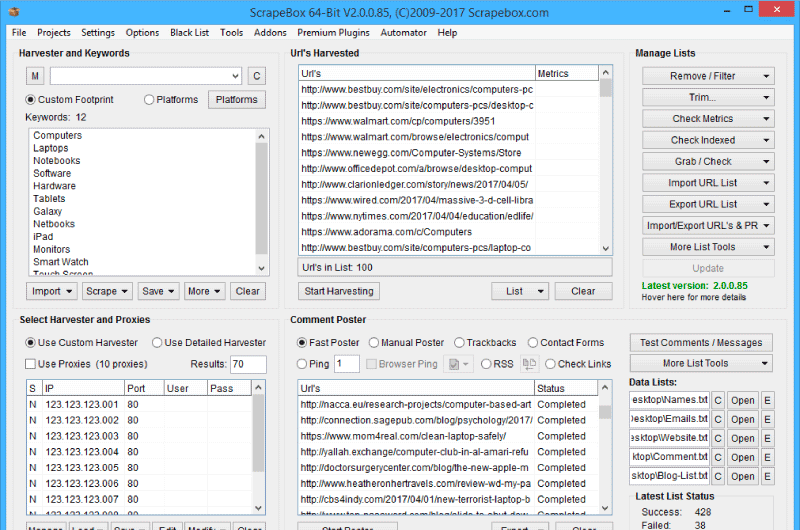Select the Manual Poster radio button
800x530 pixels.
click(374, 343)
